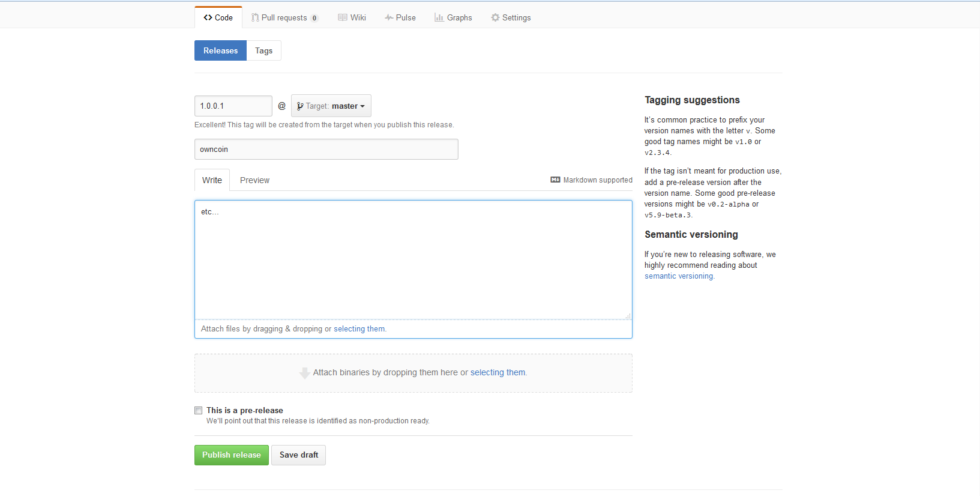Open the semantic versioning link
980x496 pixels.
(x=679, y=276)
